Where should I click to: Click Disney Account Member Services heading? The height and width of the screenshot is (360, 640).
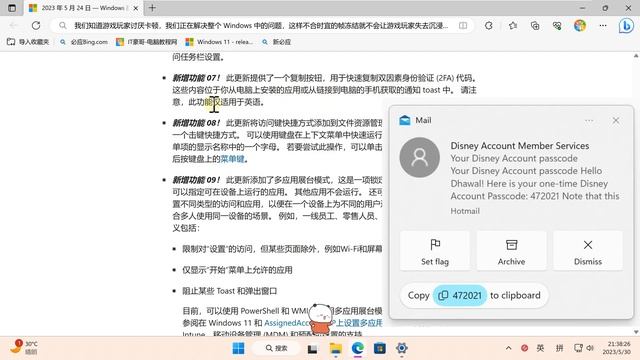click(520, 146)
